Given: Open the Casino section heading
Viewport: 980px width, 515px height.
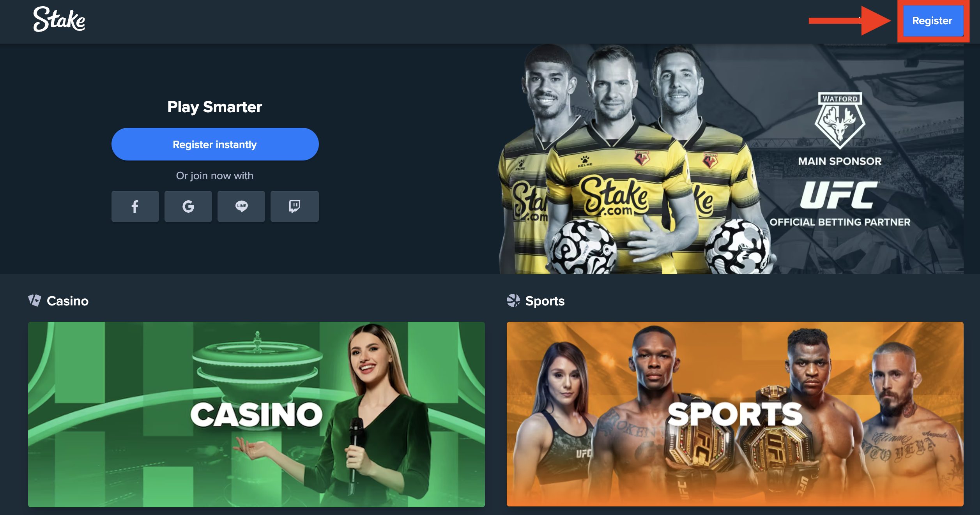Looking at the screenshot, I should [67, 301].
